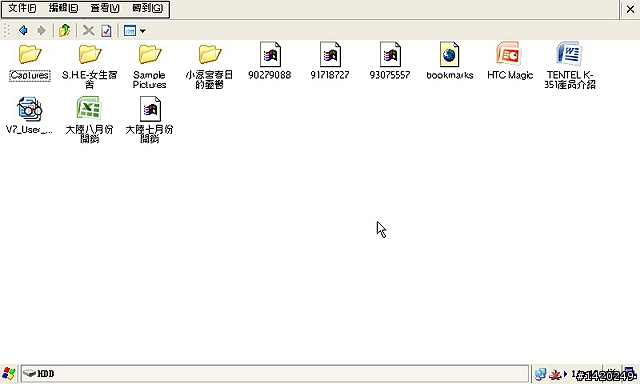Click the Delete X toolbar icon

coord(88,30)
